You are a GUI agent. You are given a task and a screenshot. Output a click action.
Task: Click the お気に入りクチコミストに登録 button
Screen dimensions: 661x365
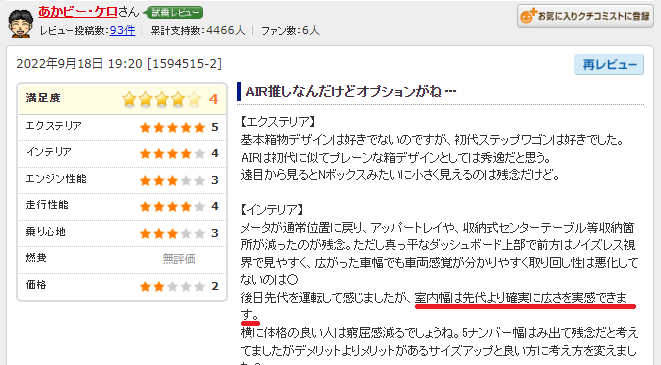pyautogui.click(x=585, y=16)
